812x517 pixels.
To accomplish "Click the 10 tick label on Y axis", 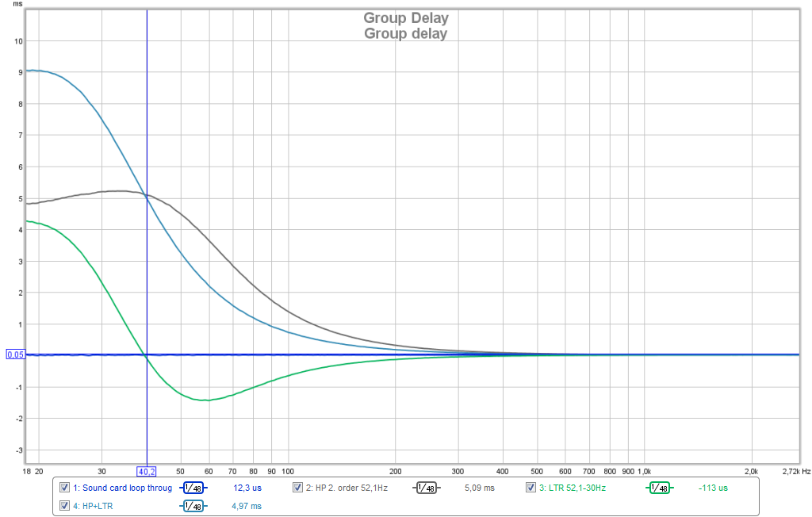I will (19, 41).
